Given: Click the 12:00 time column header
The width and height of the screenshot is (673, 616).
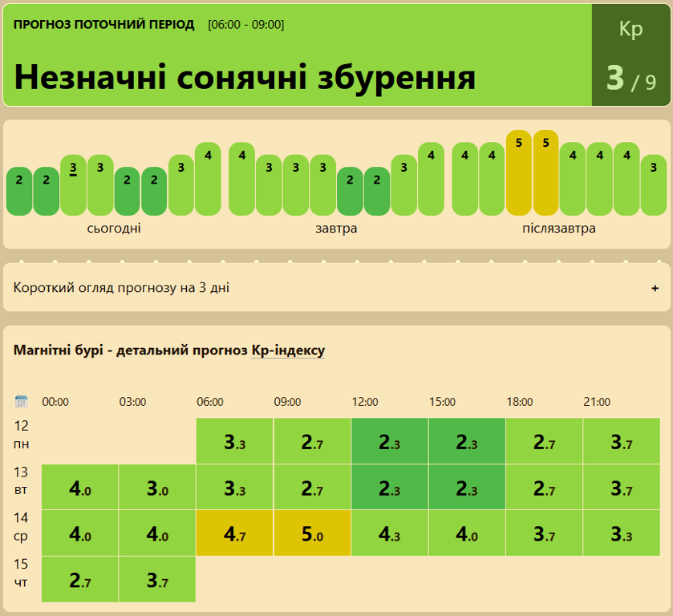Looking at the screenshot, I should click(365, 402).
